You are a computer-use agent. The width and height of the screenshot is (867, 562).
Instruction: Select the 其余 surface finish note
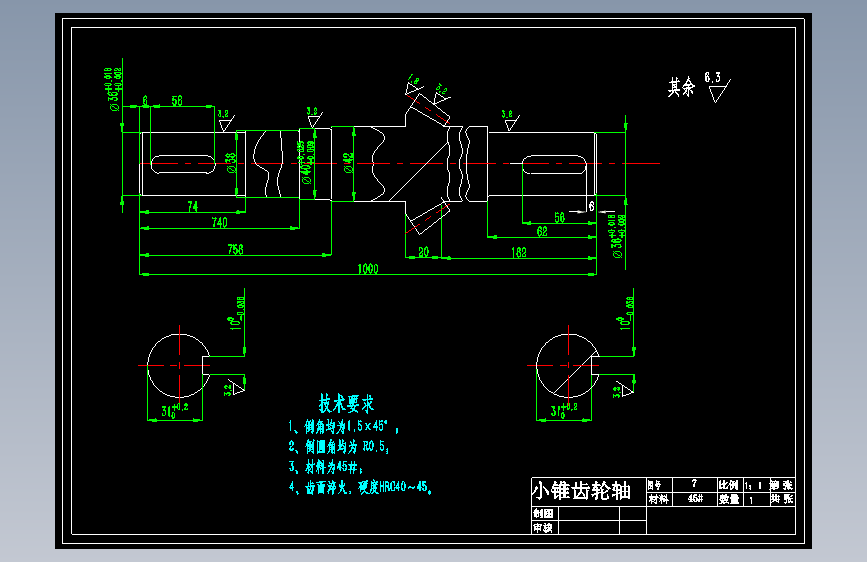(681, 87)
